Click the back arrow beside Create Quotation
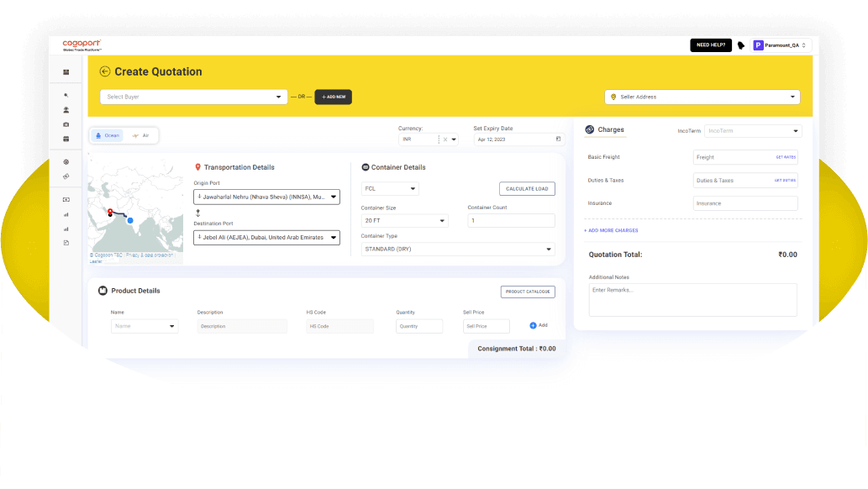868x489 pixels. [105, 72]
